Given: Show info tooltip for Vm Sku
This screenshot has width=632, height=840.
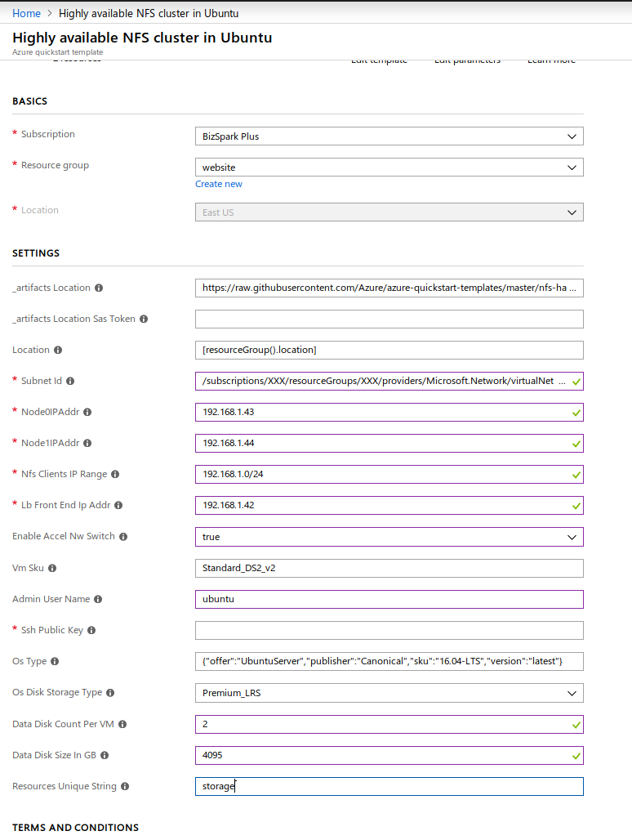Looking at the screenshot, I should pyautogui.click(x=52, y=569).
